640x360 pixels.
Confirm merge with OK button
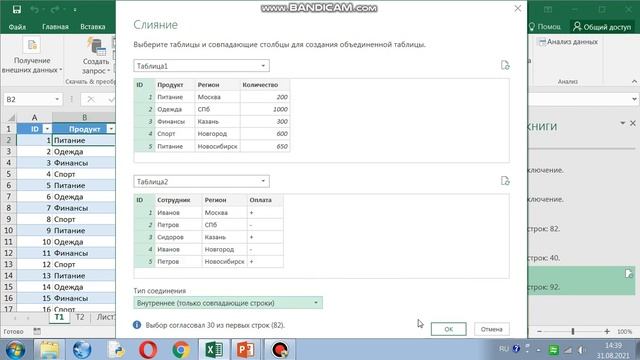(x=449, y=329)
